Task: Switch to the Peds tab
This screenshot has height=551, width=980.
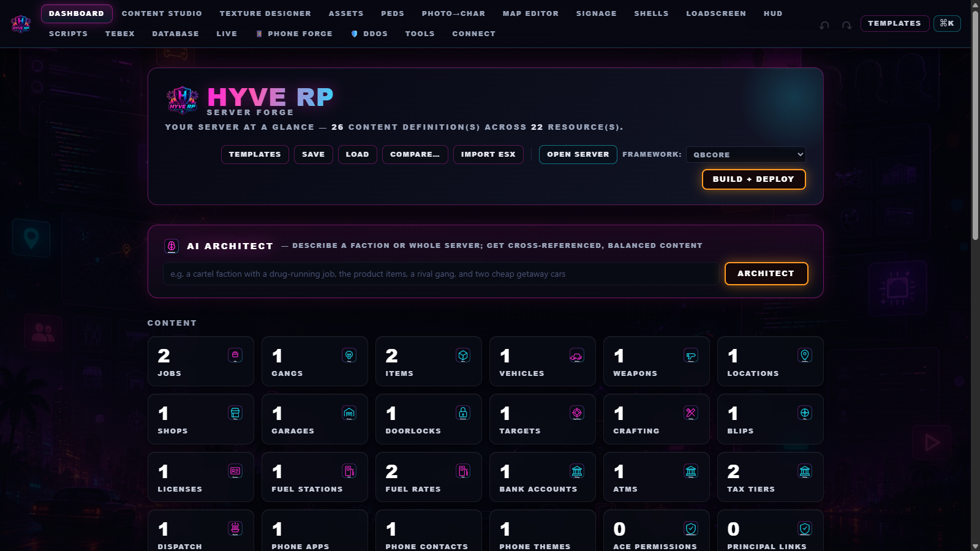Action: click(x=393, y=13)
